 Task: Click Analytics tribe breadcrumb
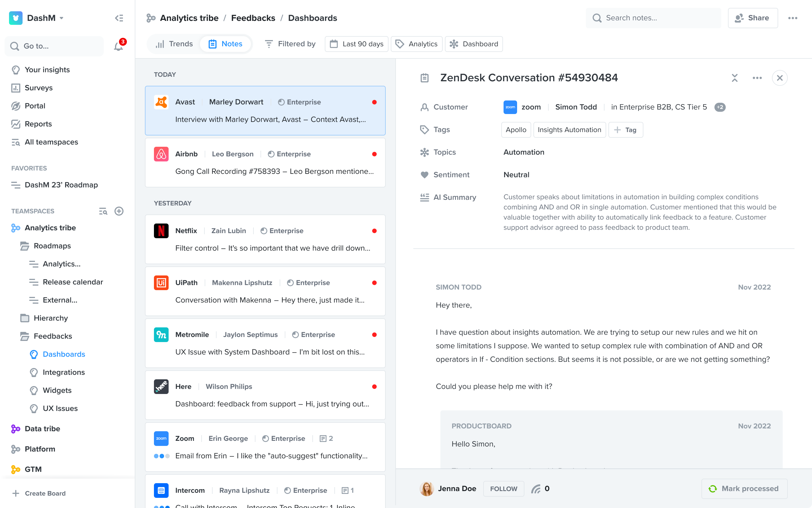point(189,18)
